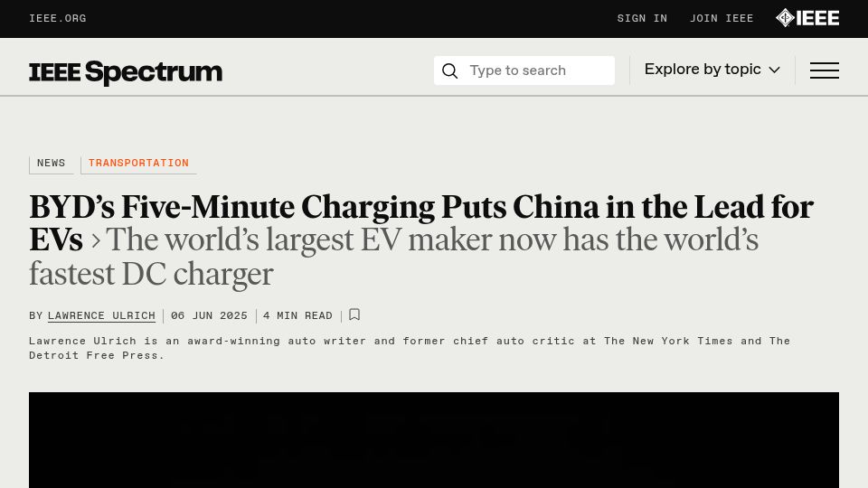868x488 pixels.
Task: Open the NEWS tag
Action: coord(51,164)
